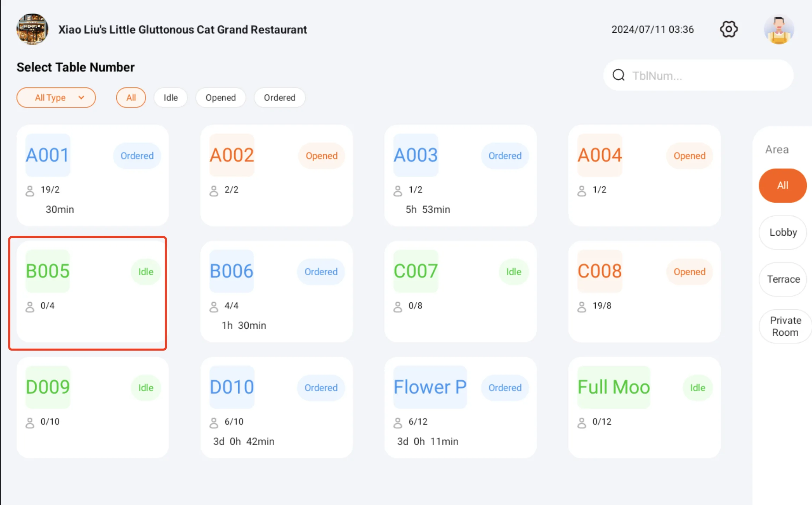The image size is (812, 505).
Task: Click the search magnifier icon
Action: click(618, 75)
